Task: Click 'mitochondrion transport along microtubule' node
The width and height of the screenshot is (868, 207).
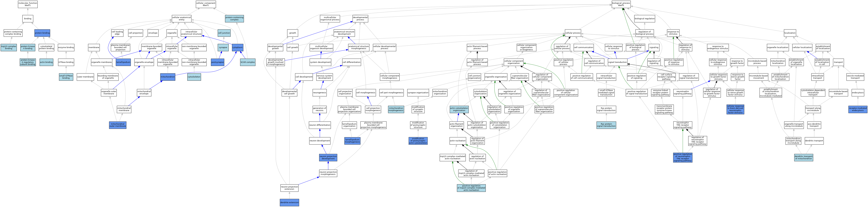Action: (794, 141)
